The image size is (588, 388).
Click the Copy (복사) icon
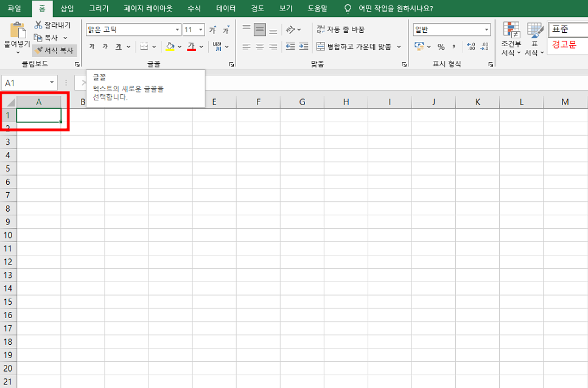(38, 38)
